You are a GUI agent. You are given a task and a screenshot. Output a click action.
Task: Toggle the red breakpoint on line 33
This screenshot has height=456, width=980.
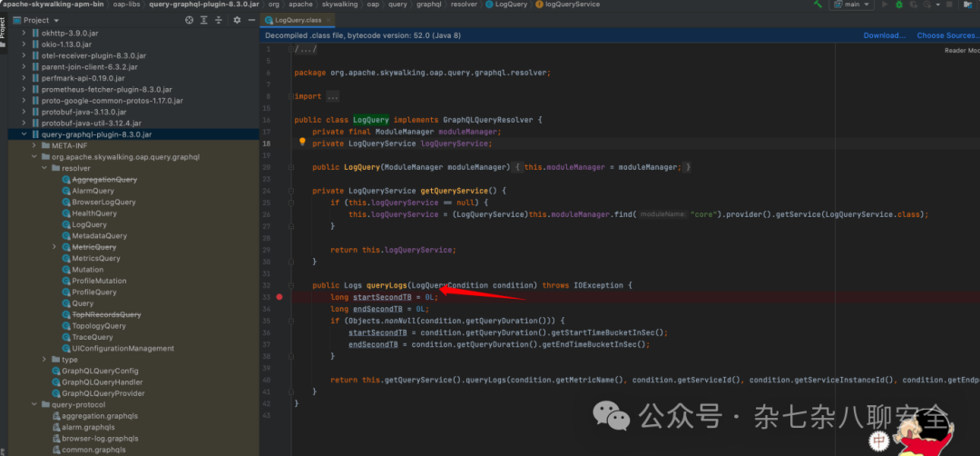(x=279, y=297)
